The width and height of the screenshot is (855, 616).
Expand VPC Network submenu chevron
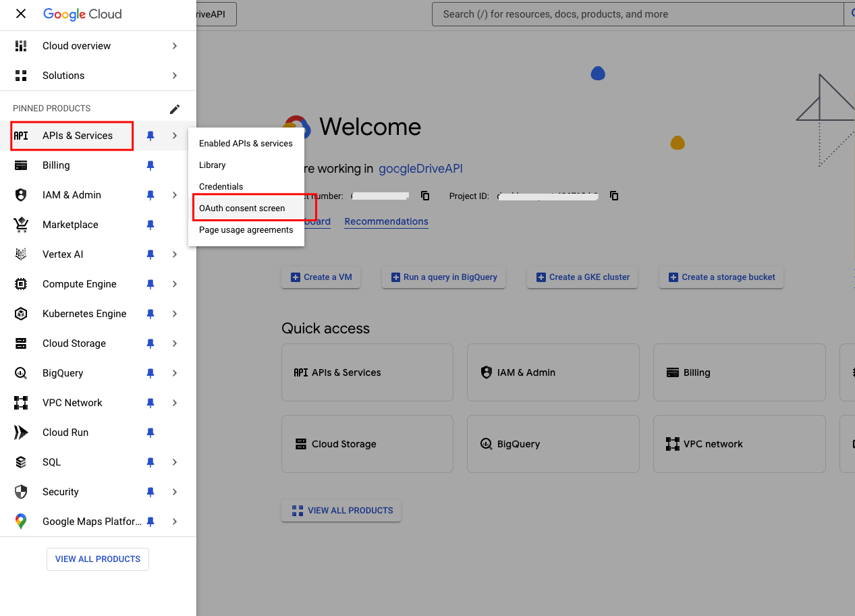coord(175,403)
